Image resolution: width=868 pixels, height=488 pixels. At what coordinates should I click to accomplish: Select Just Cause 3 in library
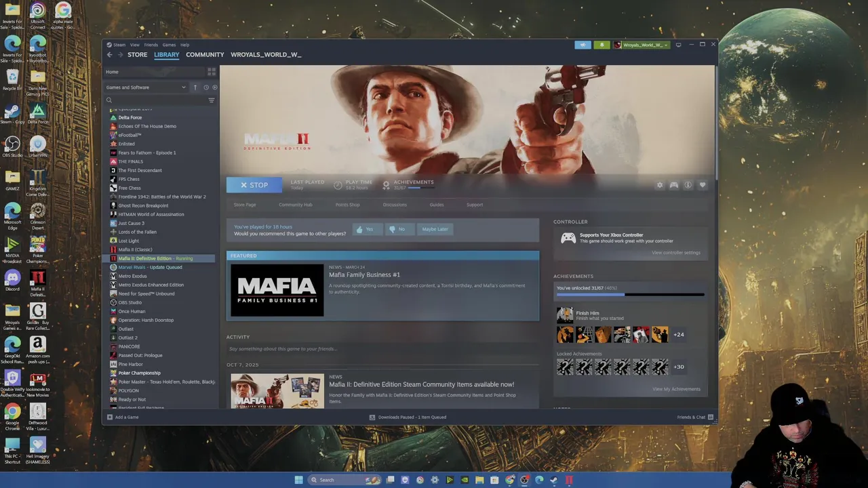click(x=131, y=223)
